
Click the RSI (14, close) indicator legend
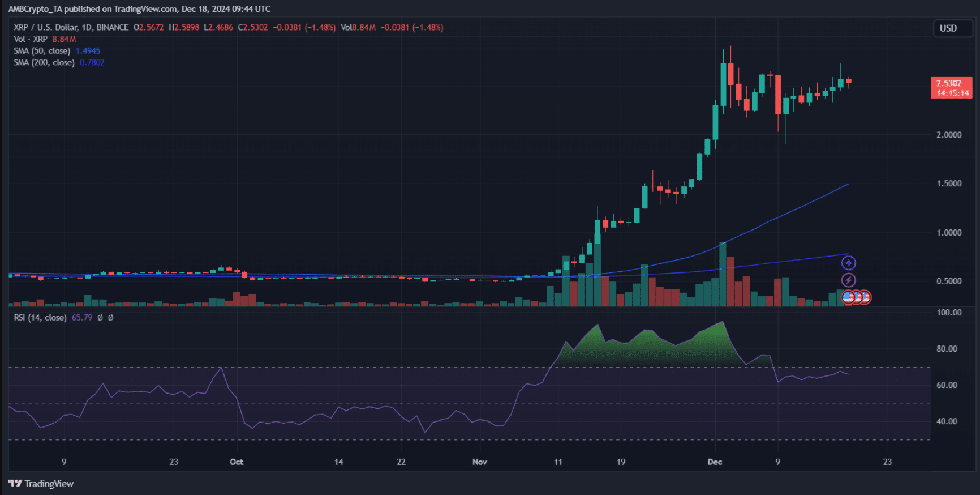(x=40, y=318)
